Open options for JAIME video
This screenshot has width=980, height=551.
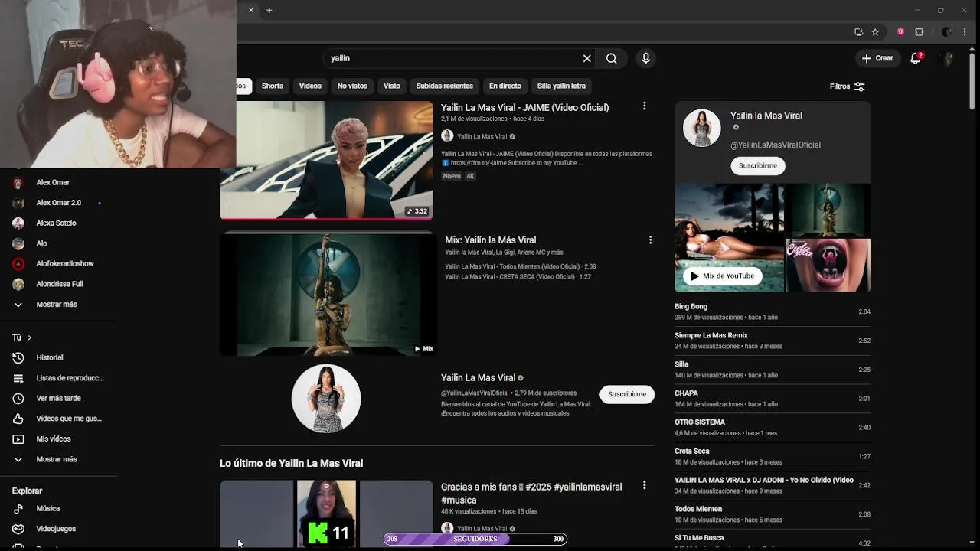pyautogui.click(x=644, y=106)
